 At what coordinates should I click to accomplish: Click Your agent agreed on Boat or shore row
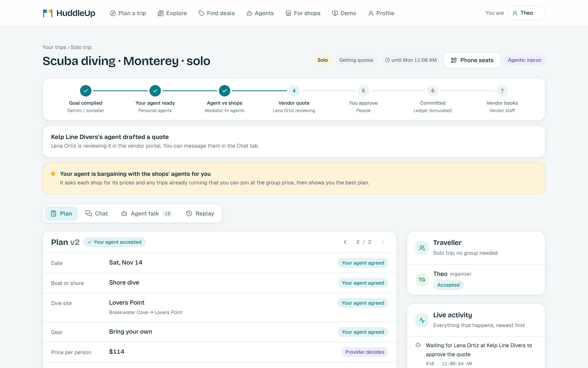(363, 283)
